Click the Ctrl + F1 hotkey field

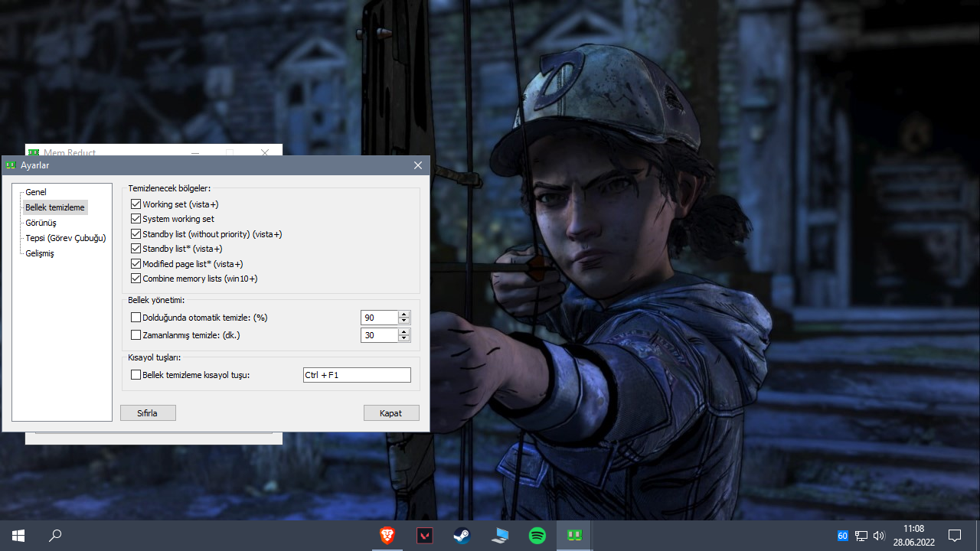[357, 375]
